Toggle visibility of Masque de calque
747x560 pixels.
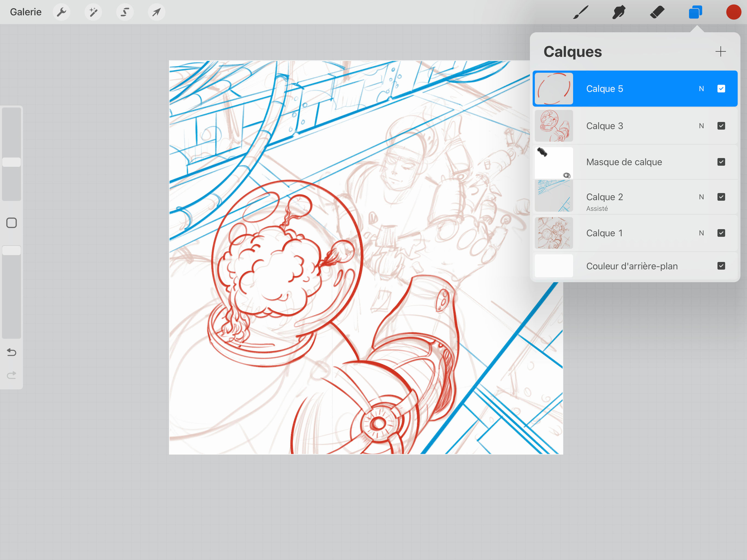pos(721,162)
